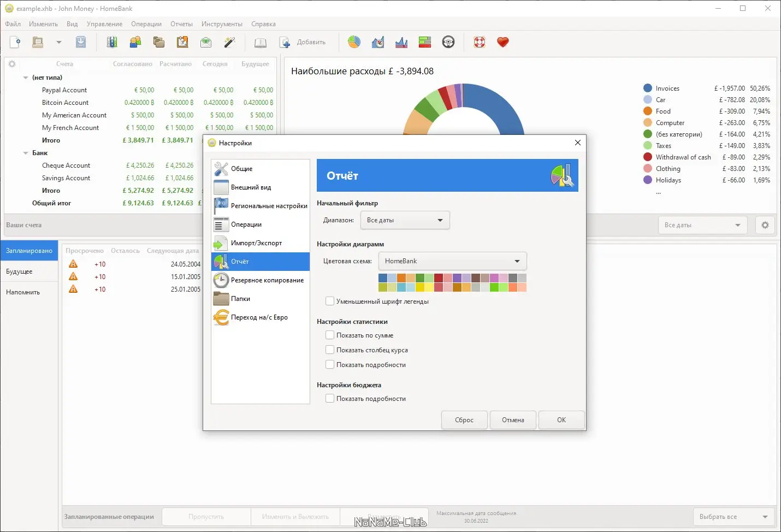Click the Добавить add-transaction toolbar button
Viewport: 781px width, 532px height.
pos(303,42)
